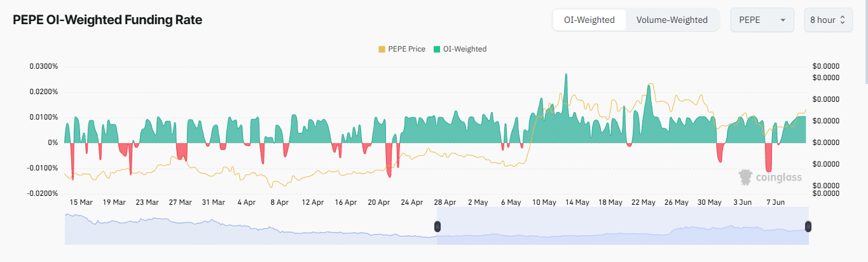Switch to the Volume-Weighted tab
Screen dimensions: 868x262
(672, 20)
